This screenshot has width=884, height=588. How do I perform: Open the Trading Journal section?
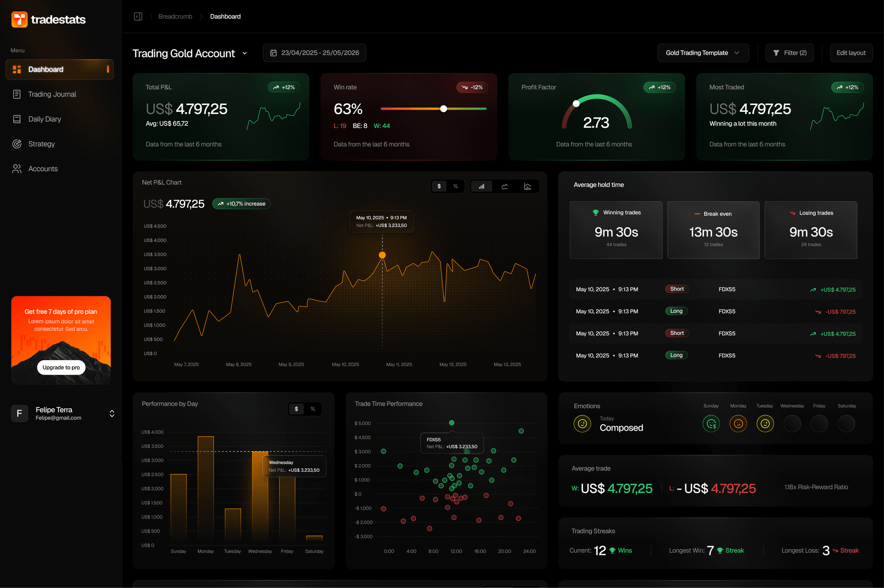coord(52,94)
